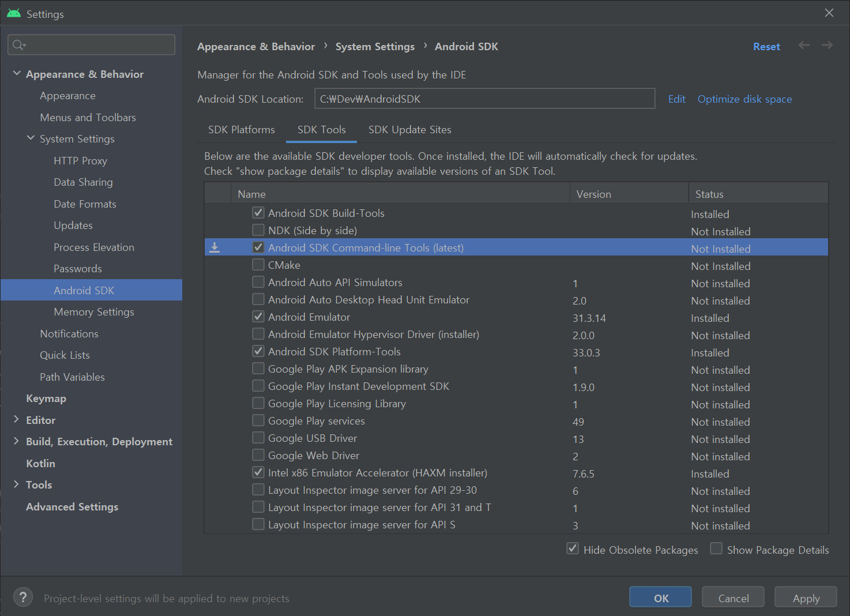The height and width of the screenshot is (616, 850).
Task: Click Edit next to SDK location
Action: click(x=677, y=99)
